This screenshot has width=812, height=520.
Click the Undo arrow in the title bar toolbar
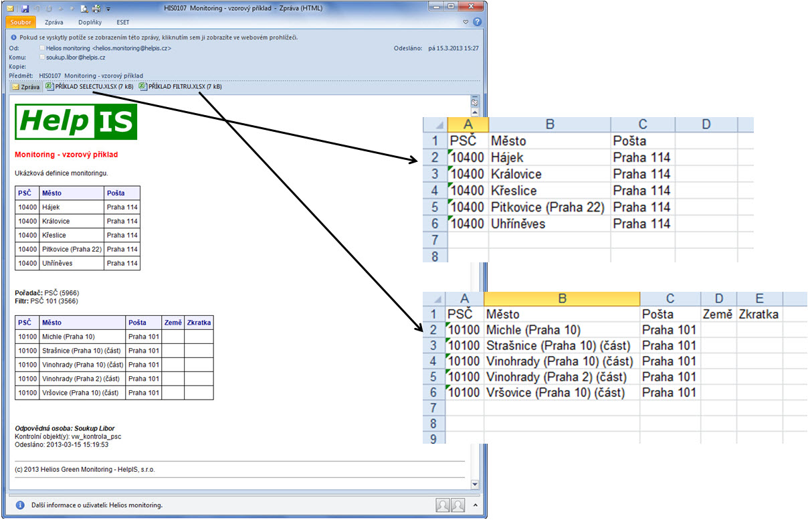point(36,9)
